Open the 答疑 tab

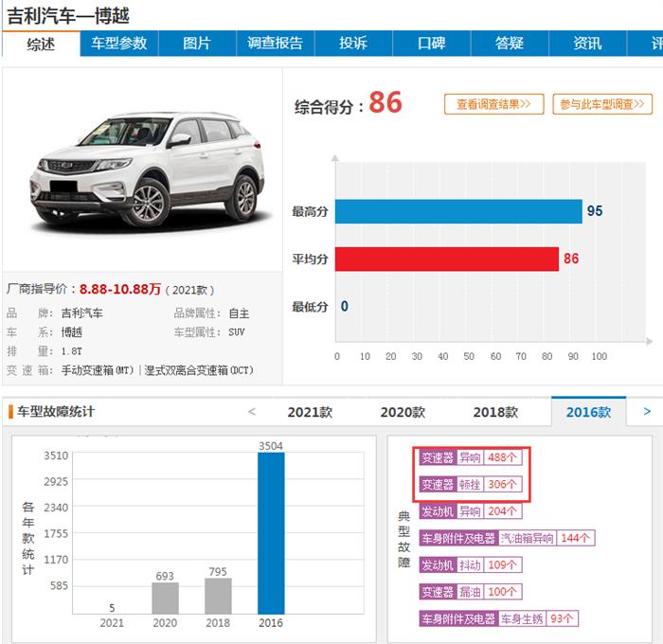click(510, 44)
